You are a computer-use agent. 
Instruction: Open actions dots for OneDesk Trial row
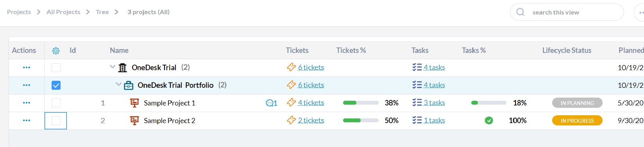[27, 67]
